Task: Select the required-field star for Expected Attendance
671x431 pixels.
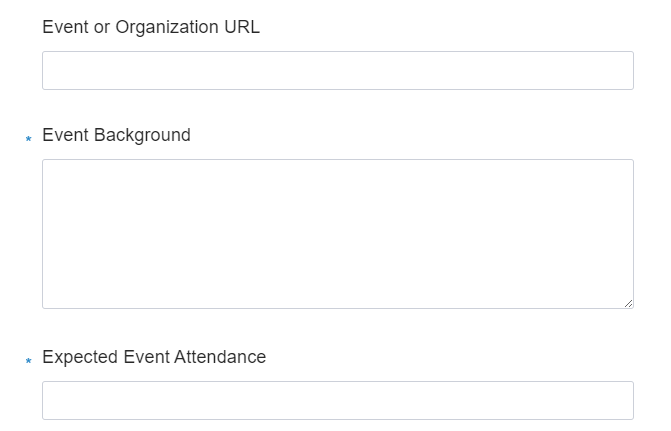Action: 29,361
